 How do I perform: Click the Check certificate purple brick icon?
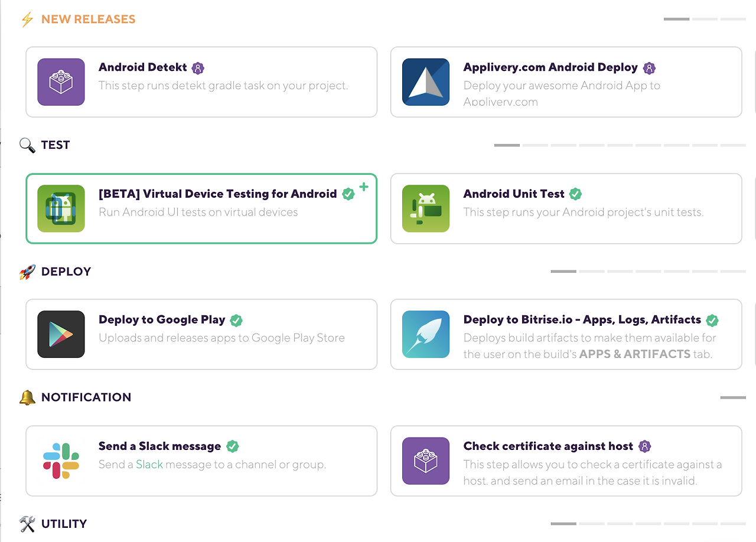click(426, 461)
